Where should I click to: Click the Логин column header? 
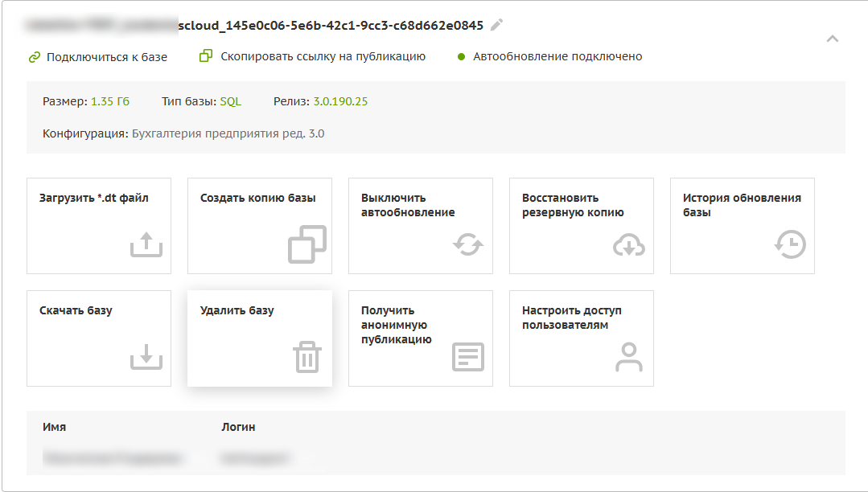238,427
